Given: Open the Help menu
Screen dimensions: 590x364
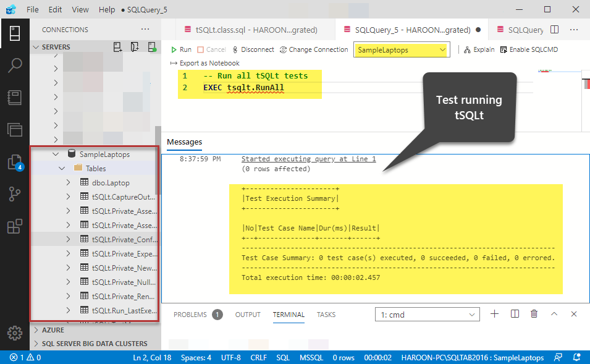Looking at the screenshot, I should click(107, 9).
